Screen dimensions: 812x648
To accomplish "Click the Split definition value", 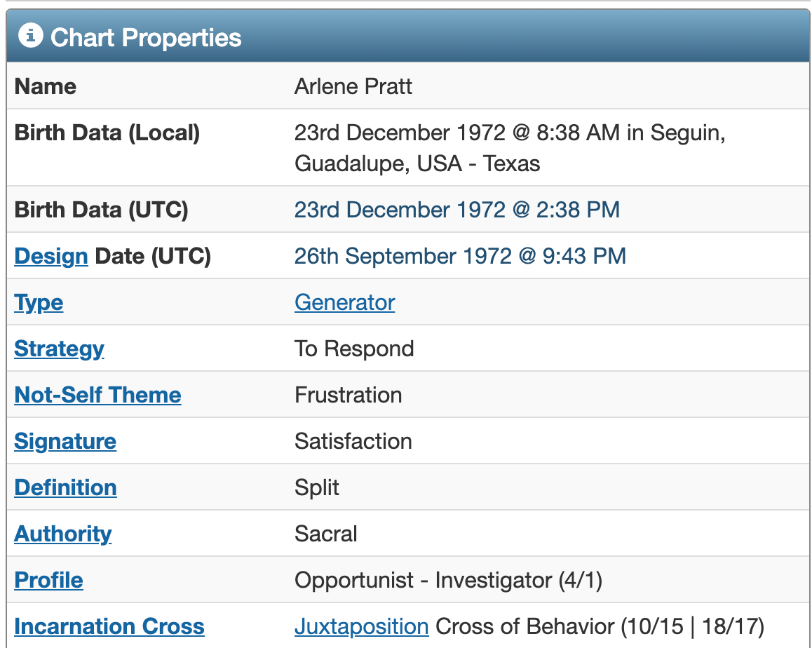I will (x=316, y=487).
